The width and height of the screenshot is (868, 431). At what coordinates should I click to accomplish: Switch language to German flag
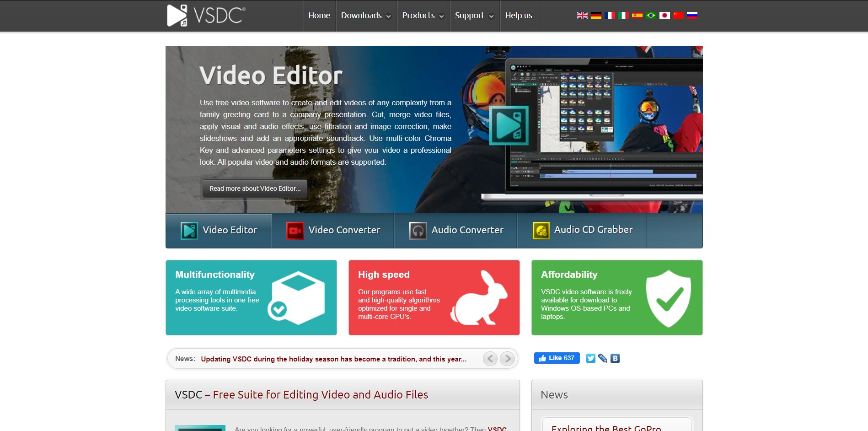point(596,15)
